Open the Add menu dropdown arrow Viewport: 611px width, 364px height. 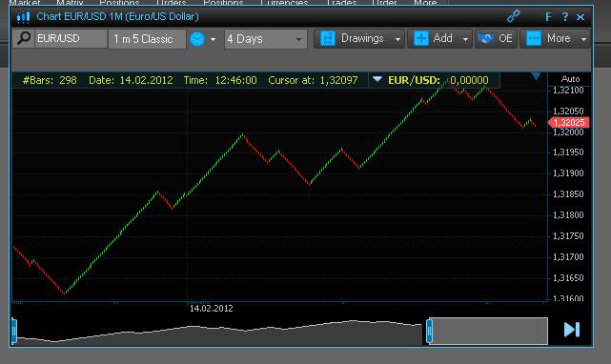tap(465, 39)
